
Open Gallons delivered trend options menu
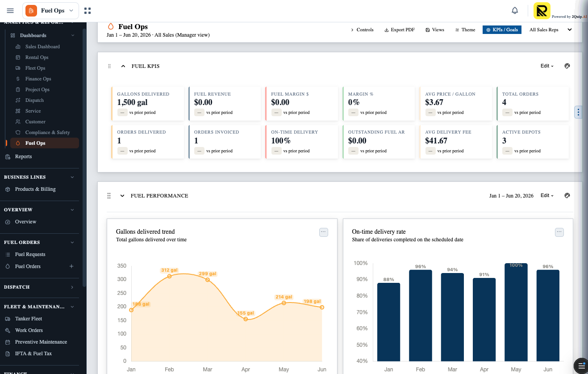(x=324, y=232)
